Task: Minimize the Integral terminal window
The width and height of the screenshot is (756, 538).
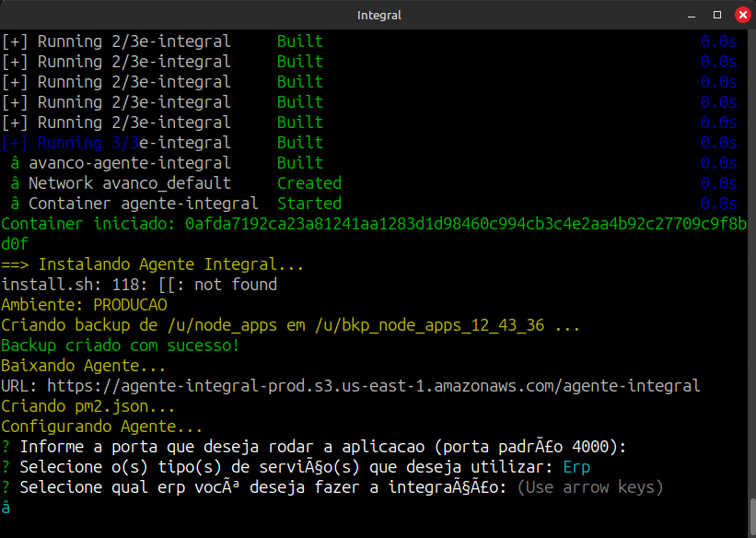Action: point(692,15)
